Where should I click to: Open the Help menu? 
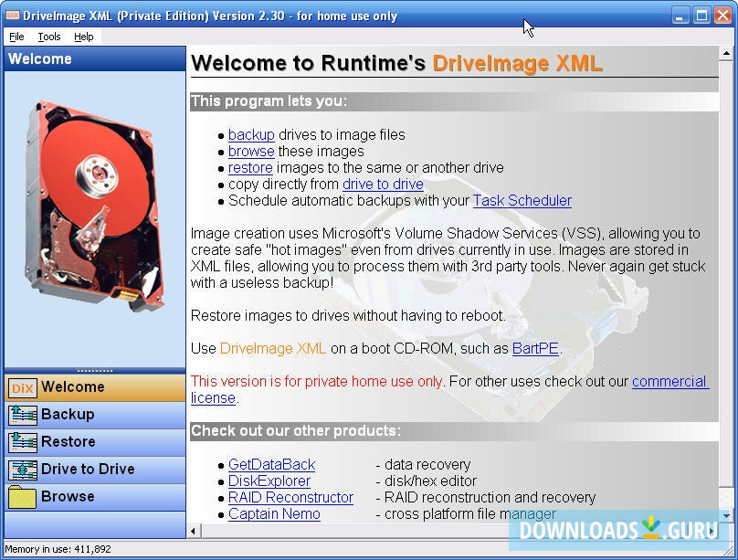[84, 37]
